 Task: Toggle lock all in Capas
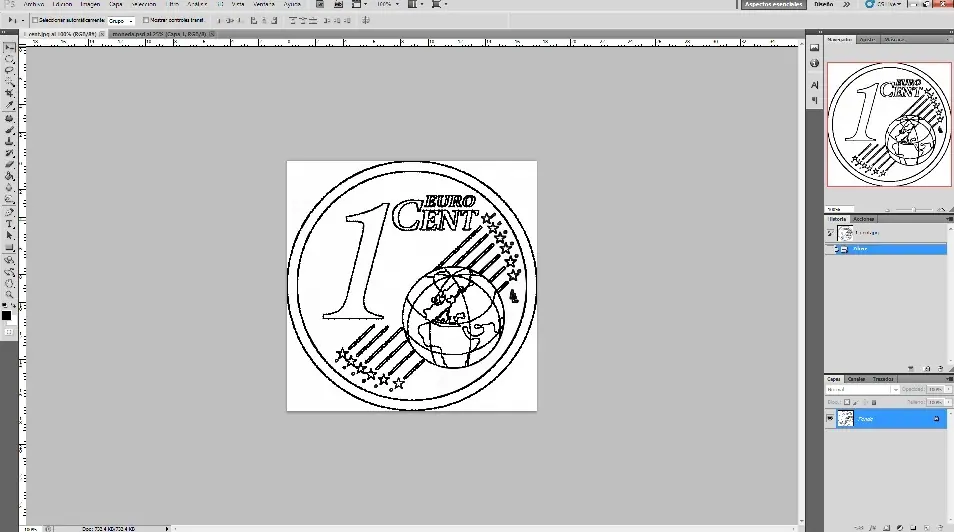point(874,402)
